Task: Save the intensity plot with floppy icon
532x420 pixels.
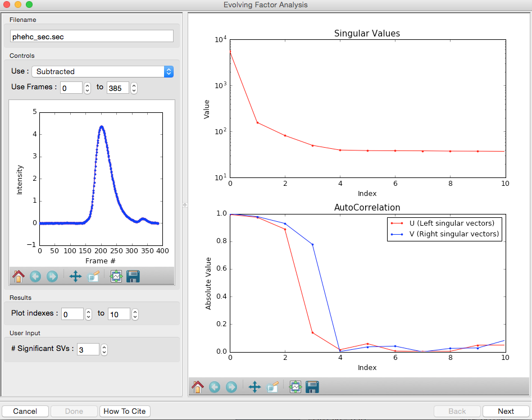Action: pyautogui.click(x=133, y=276)
